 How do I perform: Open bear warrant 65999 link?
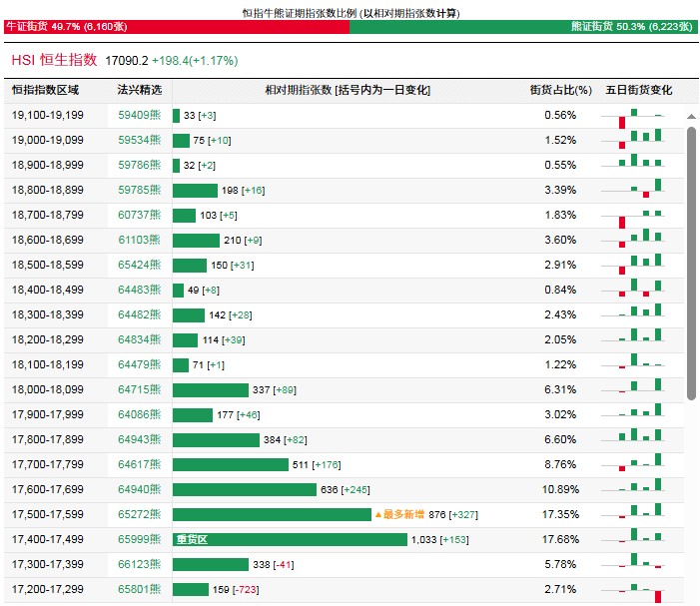pyautogui.click(x=139, y=539)
